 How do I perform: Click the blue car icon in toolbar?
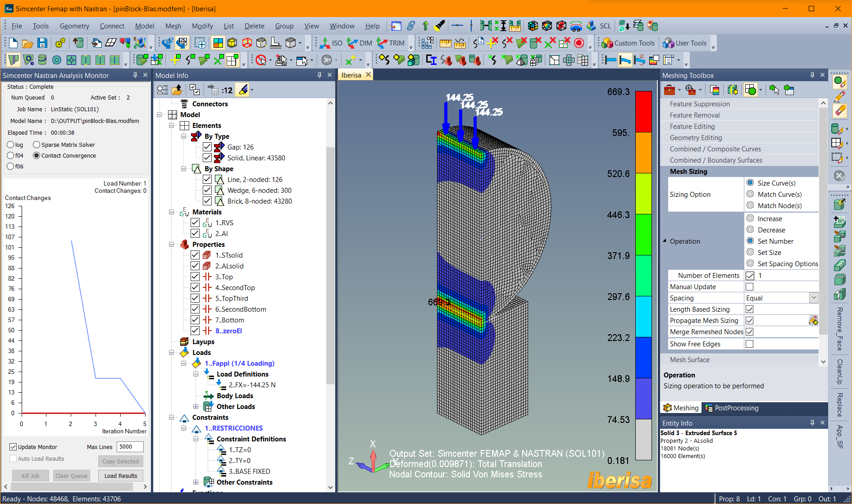click(576, 26)
